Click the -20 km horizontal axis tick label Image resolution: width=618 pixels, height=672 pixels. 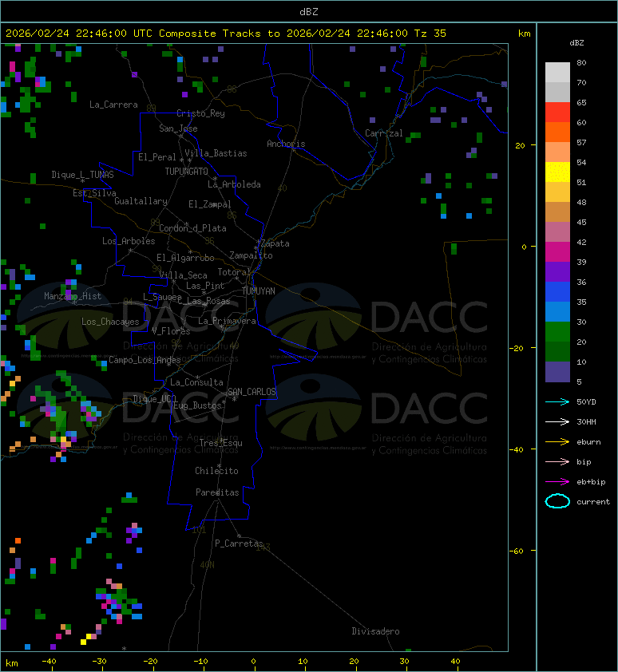151,662
